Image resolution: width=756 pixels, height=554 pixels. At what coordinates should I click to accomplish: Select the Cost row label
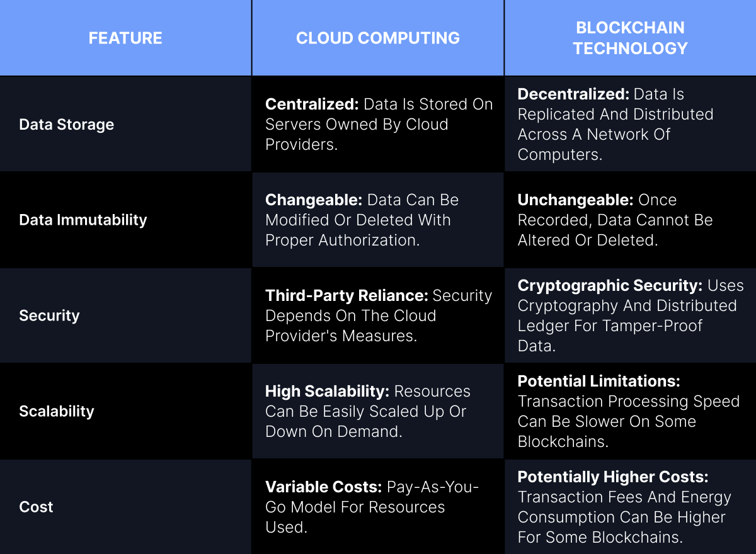point(36,507)
